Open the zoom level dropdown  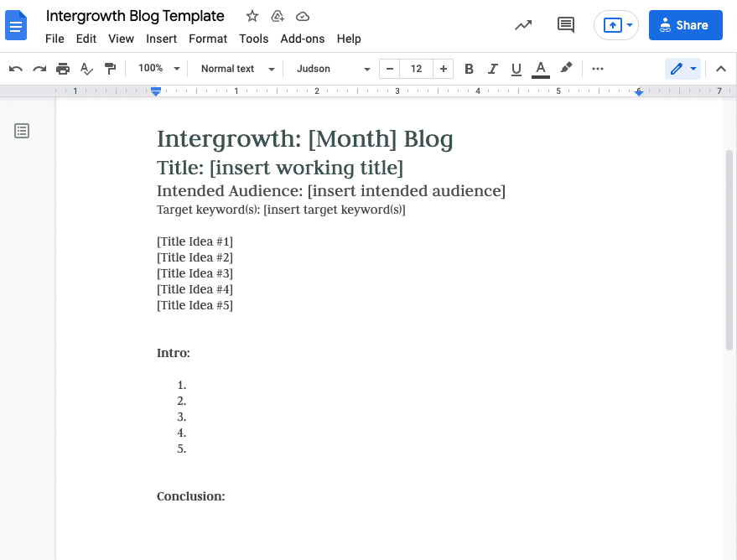click(x=158, y=69)
